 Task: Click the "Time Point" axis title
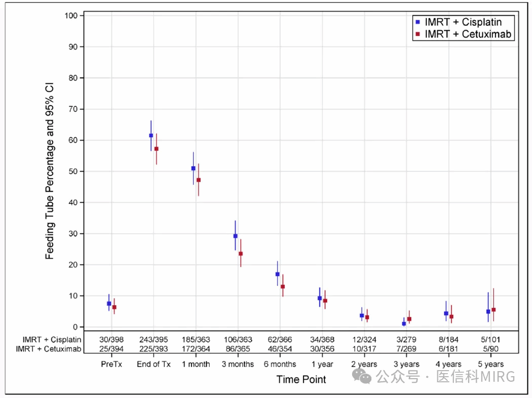pyautogui.click(x=301, y=379)
